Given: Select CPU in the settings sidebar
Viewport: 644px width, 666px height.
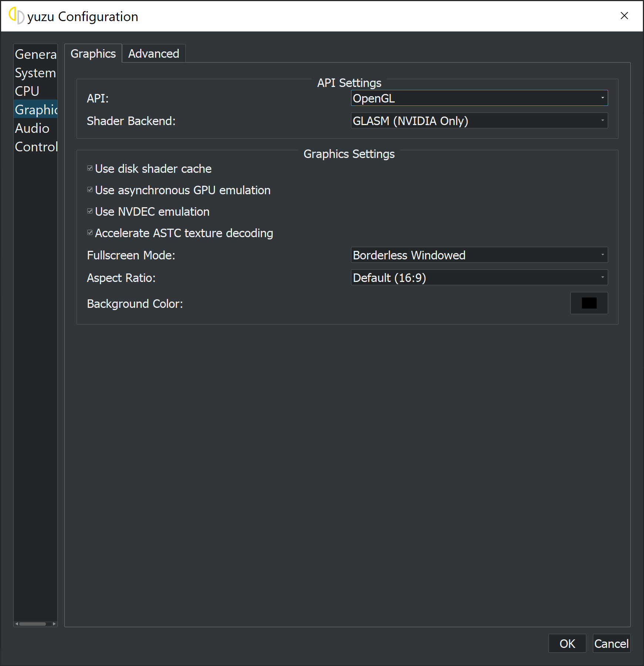Looking at the screenshot, I should (x=36, y=91).
